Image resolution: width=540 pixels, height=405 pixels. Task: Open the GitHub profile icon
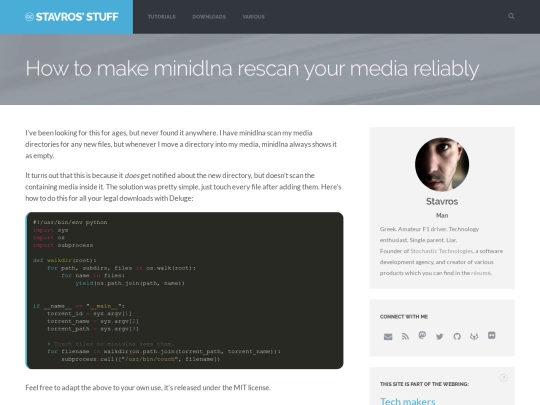457,336
